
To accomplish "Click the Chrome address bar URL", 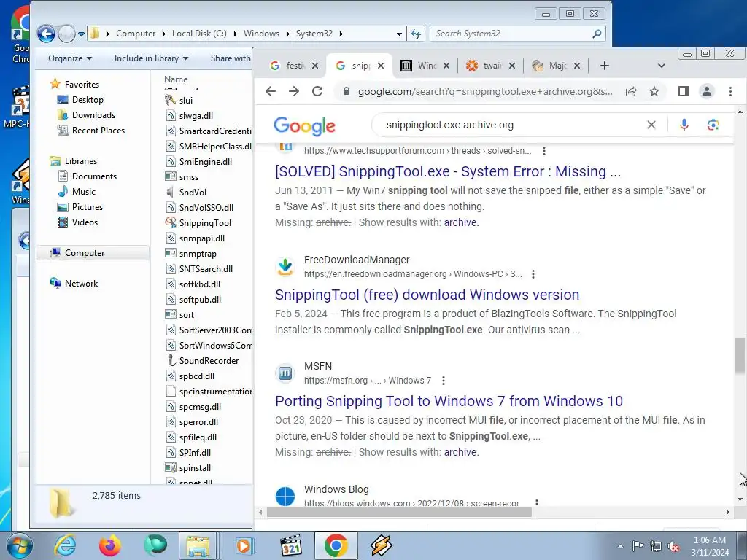I will 485,91.
